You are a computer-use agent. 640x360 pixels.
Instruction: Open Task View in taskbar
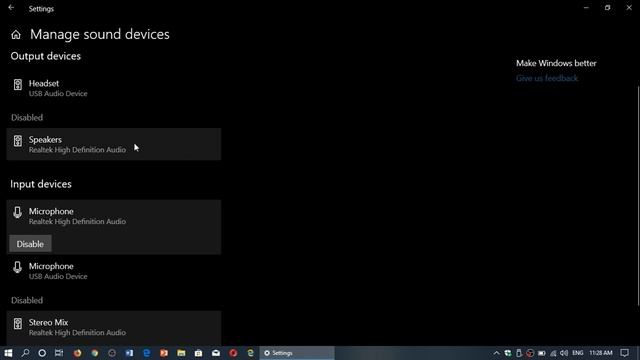(x=59, y=353)
